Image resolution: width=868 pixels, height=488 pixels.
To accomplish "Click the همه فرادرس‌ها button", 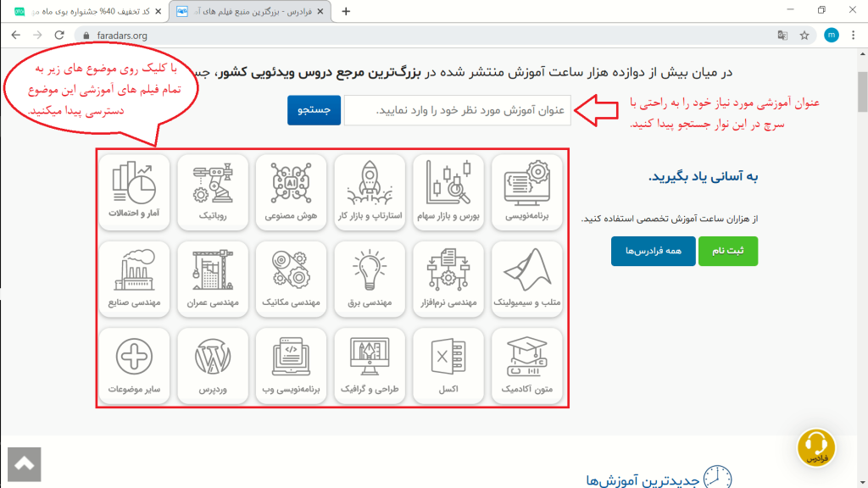I will click(x=654, y=251).
